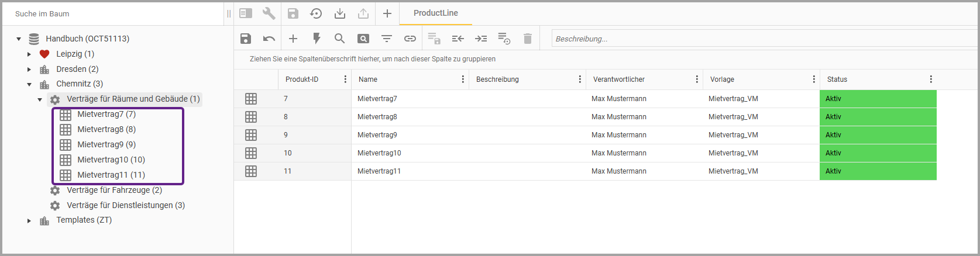The image size is (980, 256).
Task: Click the lightning bolt action icon
Action: pos(317,39)
